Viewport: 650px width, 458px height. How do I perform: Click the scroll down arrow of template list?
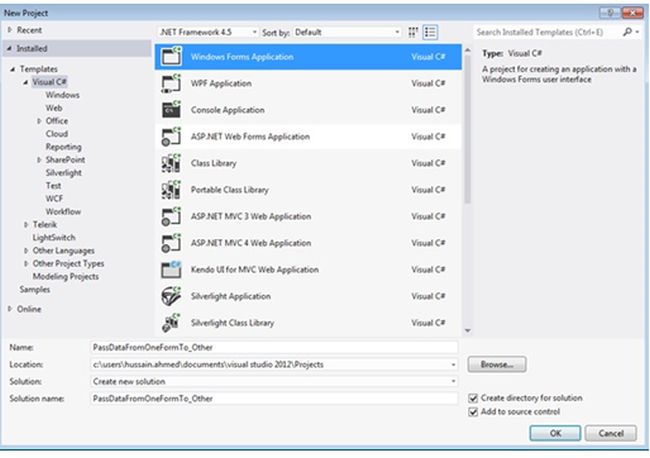pyautogui.click(x=468, y=330)
